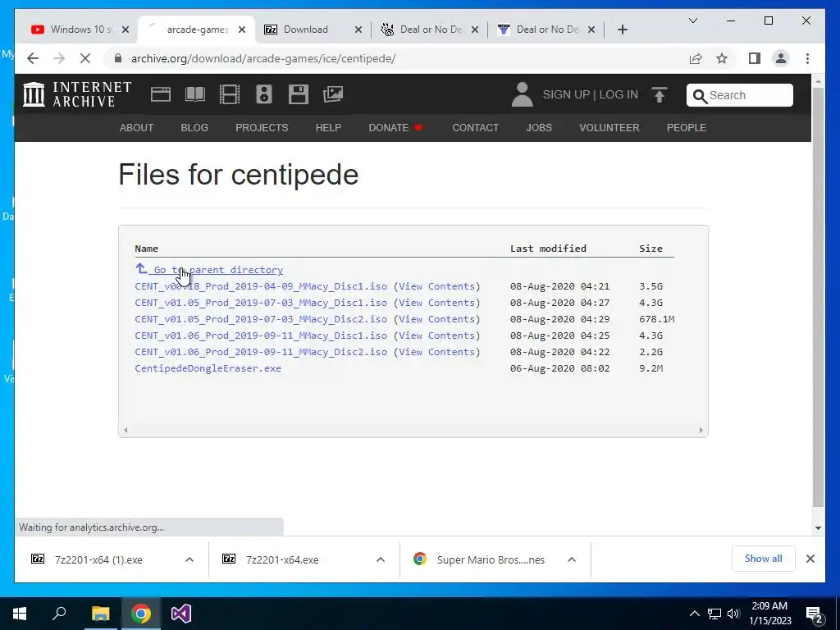Click the page vertical scrollbar
The image size is (840, 630).
[x=818, y=297]
